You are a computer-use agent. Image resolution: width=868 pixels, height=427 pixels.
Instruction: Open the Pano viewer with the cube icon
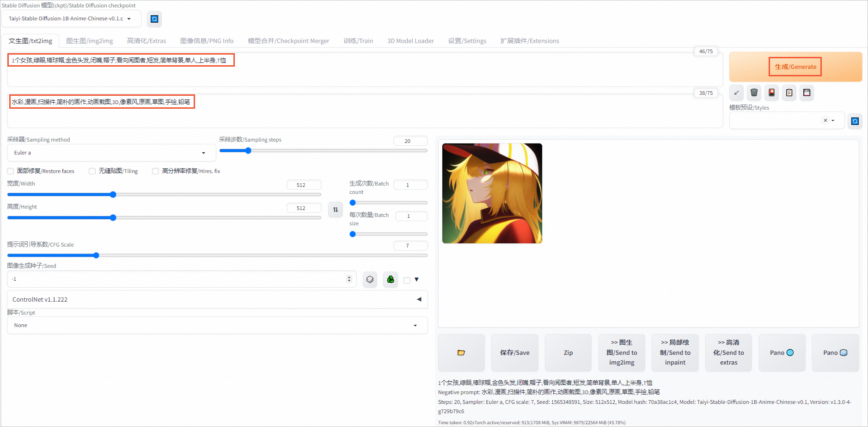click(x=835, y=353)
